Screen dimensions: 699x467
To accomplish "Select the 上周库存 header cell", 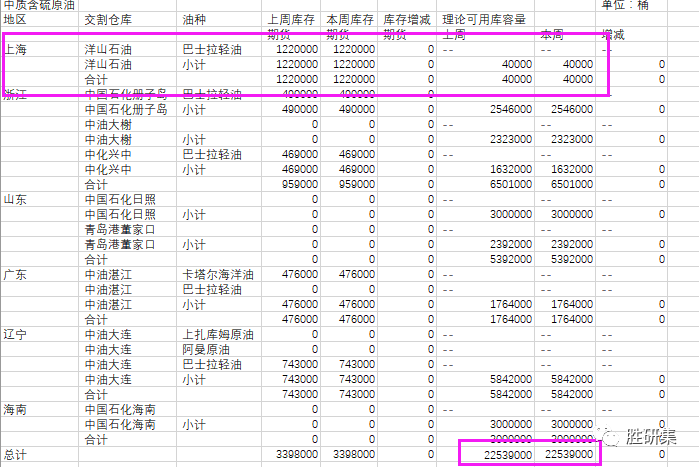I will (x=291, y=20).
